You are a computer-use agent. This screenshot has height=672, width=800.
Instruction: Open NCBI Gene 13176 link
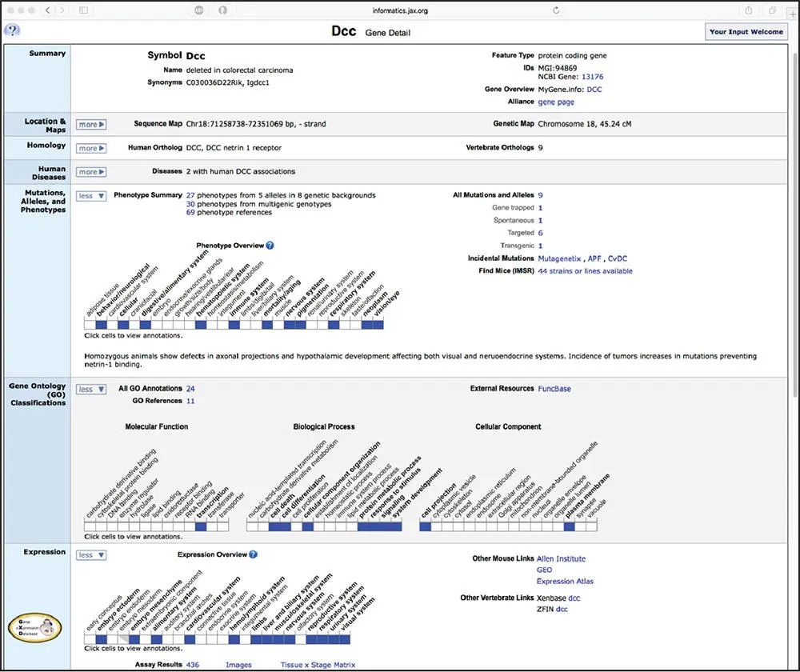pyautogui.click(x=592, y=77)
